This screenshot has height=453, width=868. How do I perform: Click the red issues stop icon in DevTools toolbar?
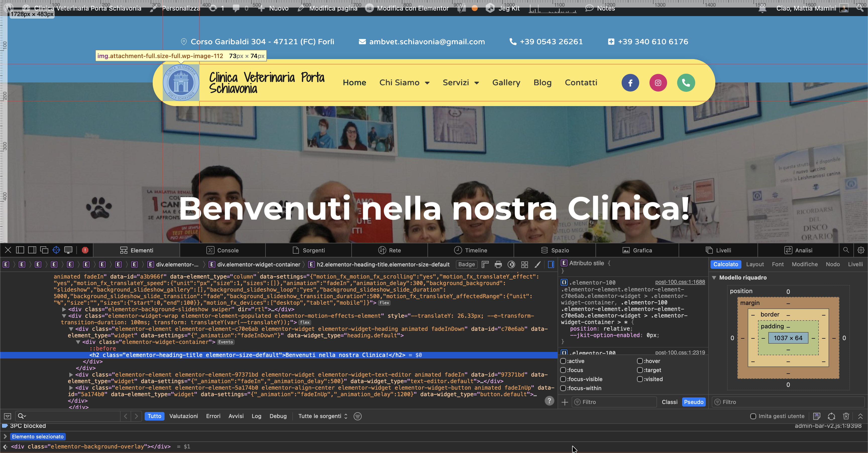pyautogui.click(x=85, y=250)
